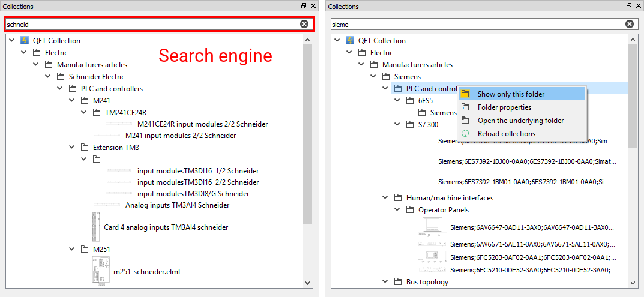The width and height of the screenshot is (644, 297).
Task: Collapse the Siemens folder
Action: click(373, 76)
